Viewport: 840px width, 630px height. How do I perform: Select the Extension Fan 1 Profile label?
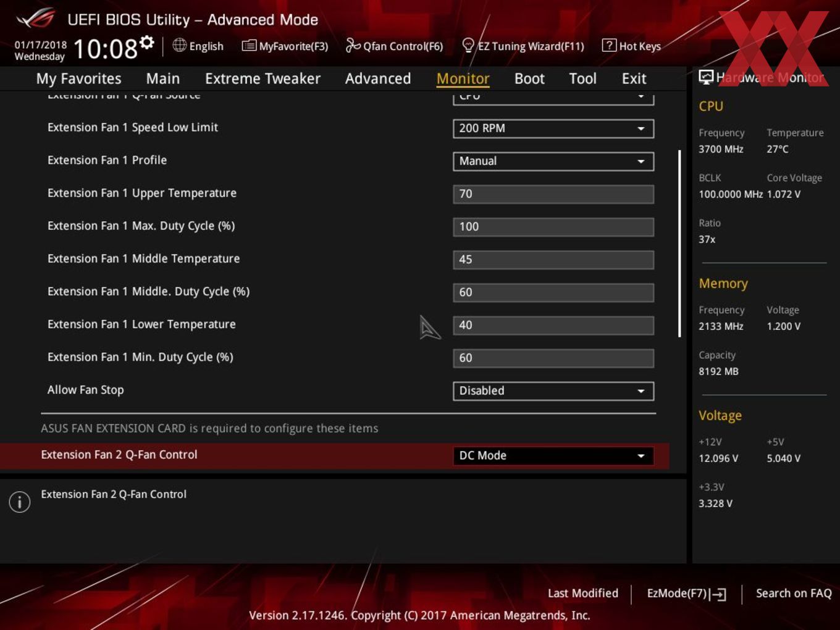(x=107, y=160)
